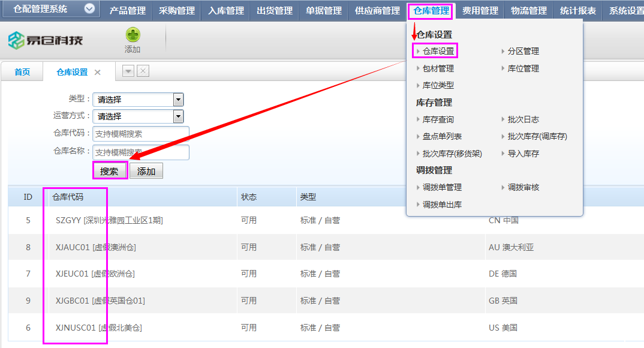Click the grey tab-list dropdown arrow icon
Image resolution: width=644 pixels, height=348 pixels.
[x=128, y=71]
